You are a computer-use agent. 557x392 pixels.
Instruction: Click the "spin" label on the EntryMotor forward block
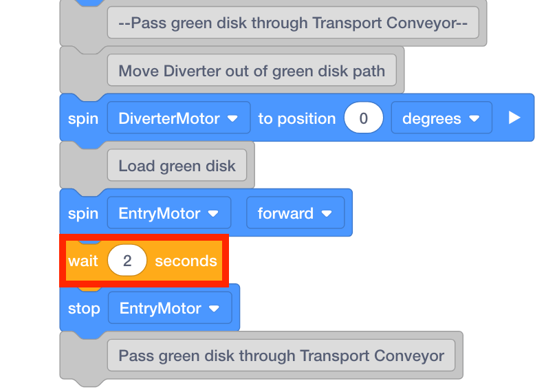pyautogui.click(x=83, y=213)
